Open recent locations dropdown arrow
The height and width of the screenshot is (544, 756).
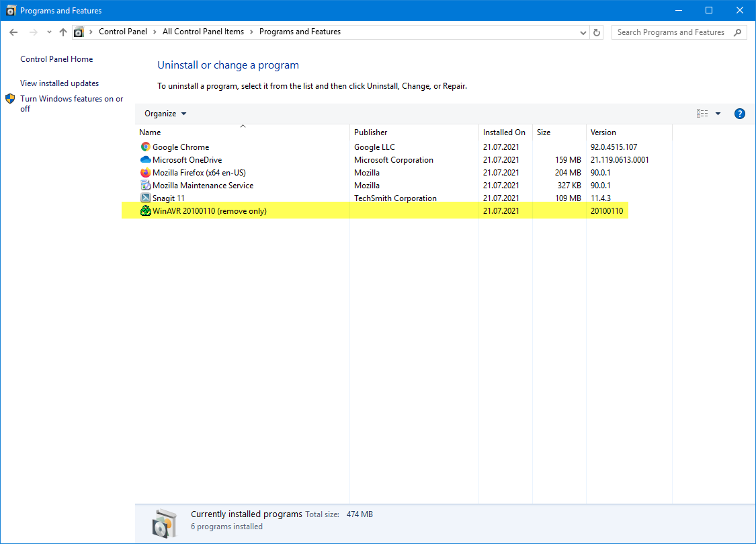point(49,32)
